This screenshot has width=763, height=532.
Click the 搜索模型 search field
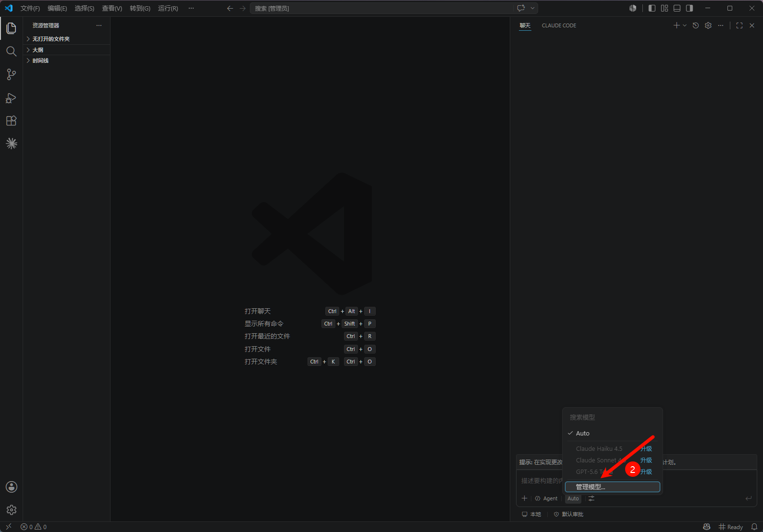613,417
